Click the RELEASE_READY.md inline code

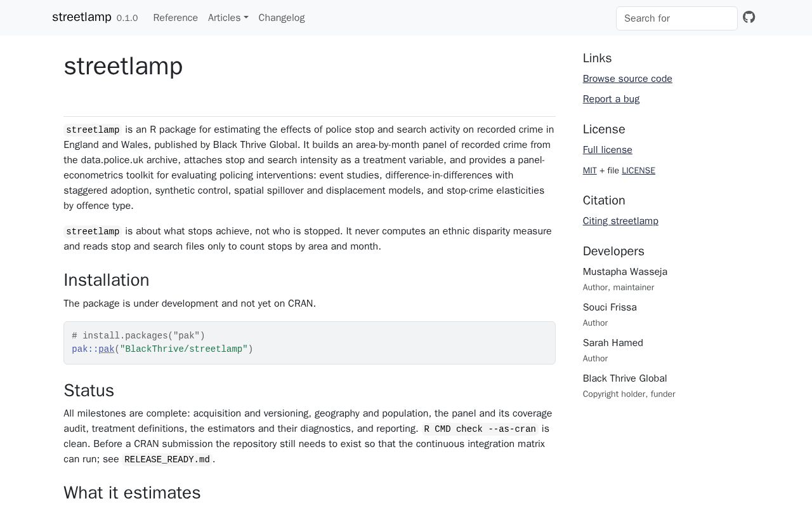(x=167, y=459)
